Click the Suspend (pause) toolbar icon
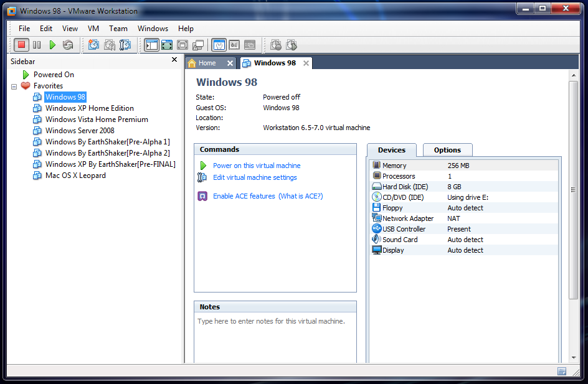This screenshot has width=588, height=384. [37, 45]
